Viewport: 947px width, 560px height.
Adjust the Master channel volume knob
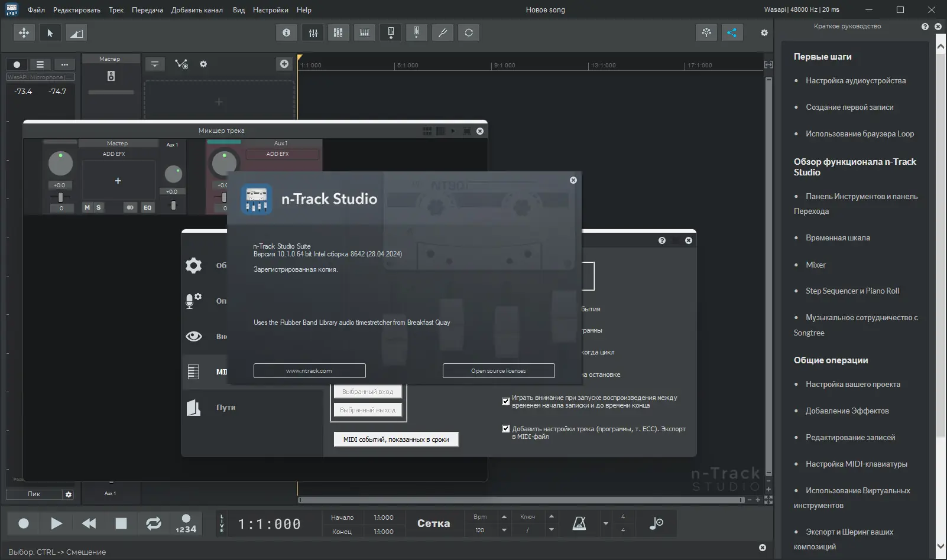[60, 164]
